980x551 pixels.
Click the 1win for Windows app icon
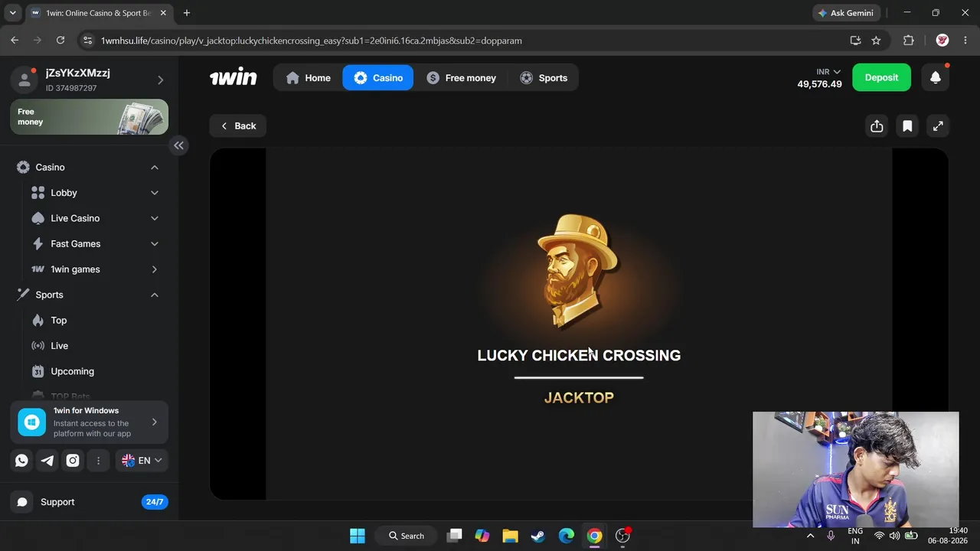point(32,422)
